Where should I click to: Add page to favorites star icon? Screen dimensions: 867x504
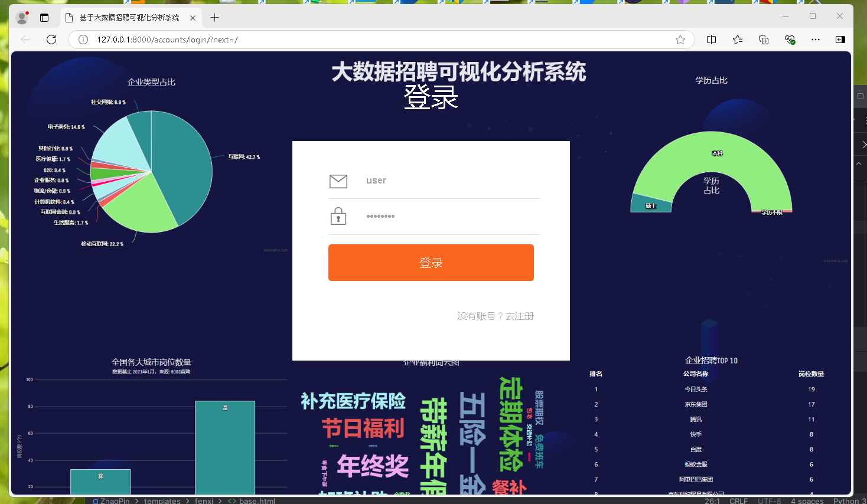(680, 40)
